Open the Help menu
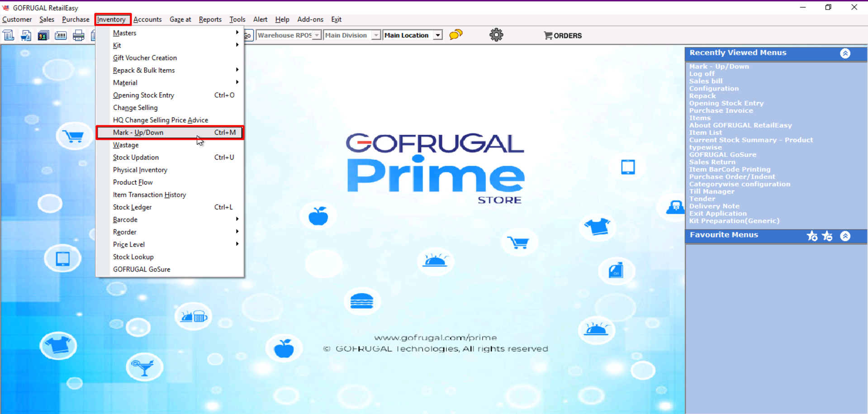868x414 pixels. click(282, 19)
